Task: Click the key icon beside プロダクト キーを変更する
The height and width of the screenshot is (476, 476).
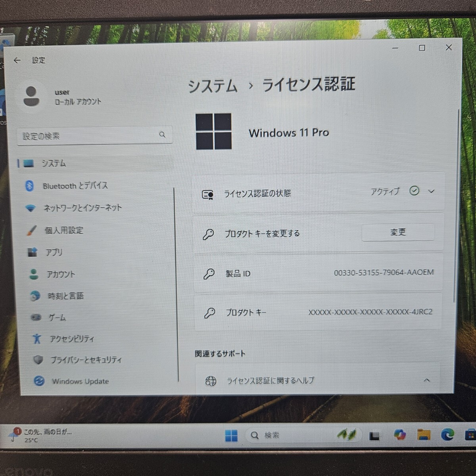Action: [208, 234]
